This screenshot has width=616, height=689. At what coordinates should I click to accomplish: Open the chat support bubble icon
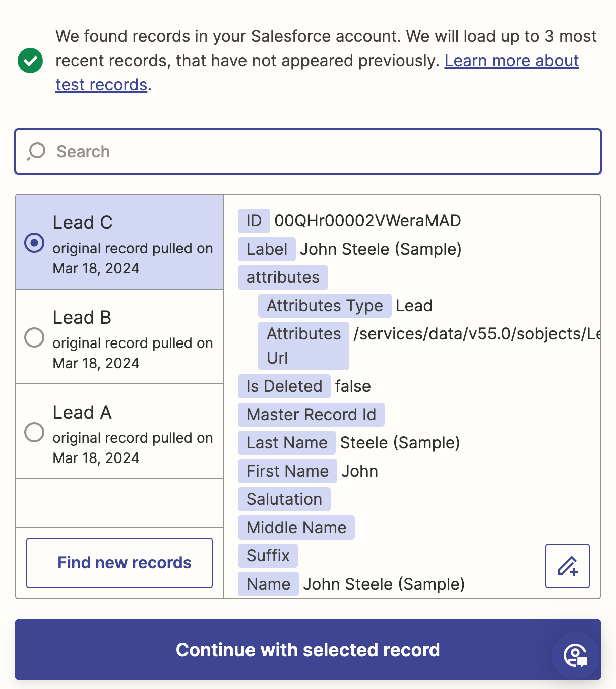pos(576,656)
